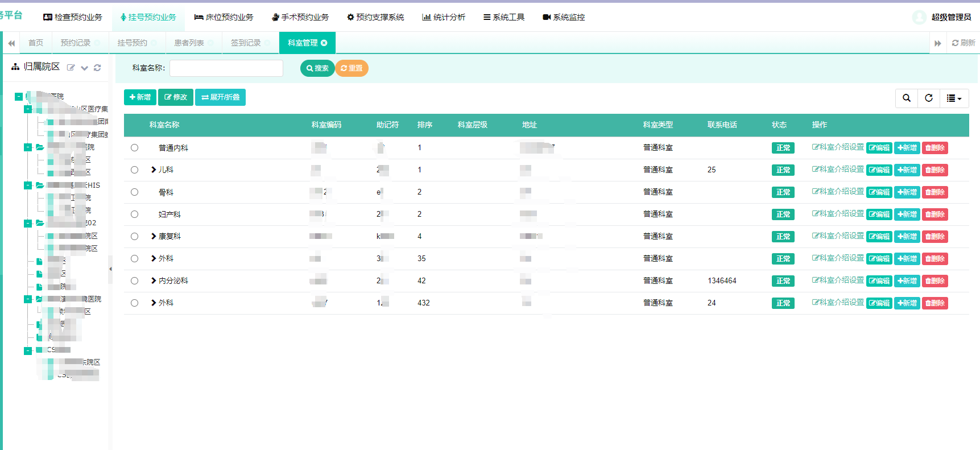Screen dimensions: 980x450
Task: Expand tree with the chevron beside 归属院区
Action: point(84,68)
